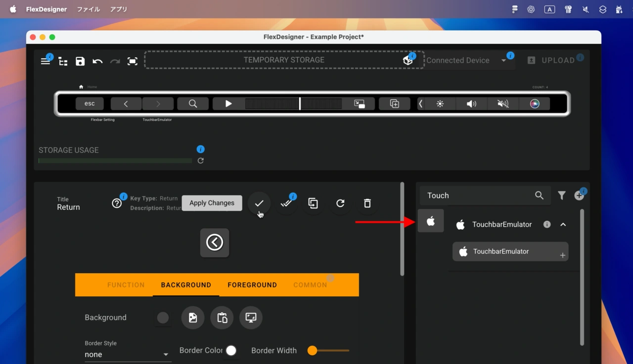Viewport: 633px width, 364px height.
Task: Click the hamburger menu icon in the toolbar
Action: (x=45, y=60)
